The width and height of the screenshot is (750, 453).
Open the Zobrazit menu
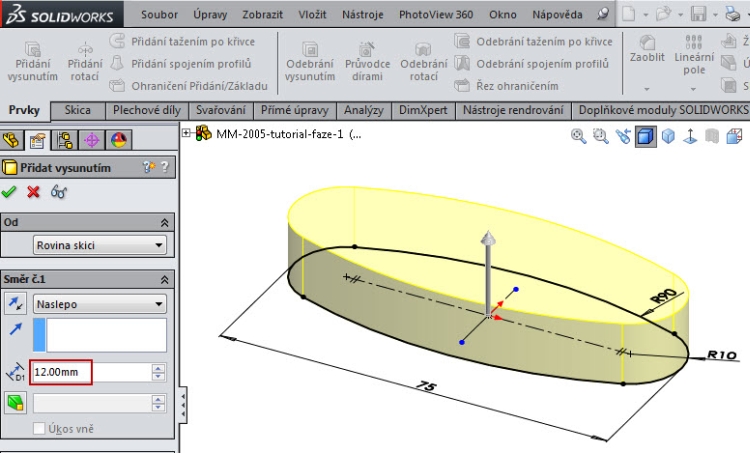pos(262,15)
